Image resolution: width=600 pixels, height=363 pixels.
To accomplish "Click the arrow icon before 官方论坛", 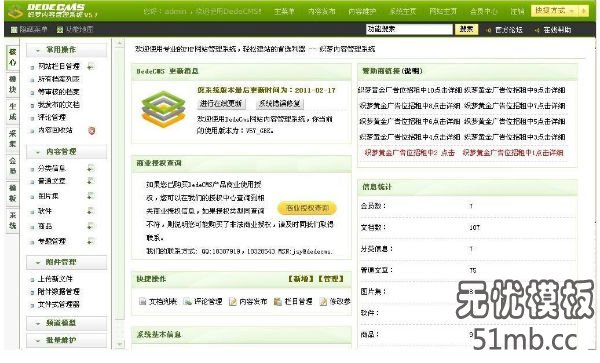I will pos(489,30).
